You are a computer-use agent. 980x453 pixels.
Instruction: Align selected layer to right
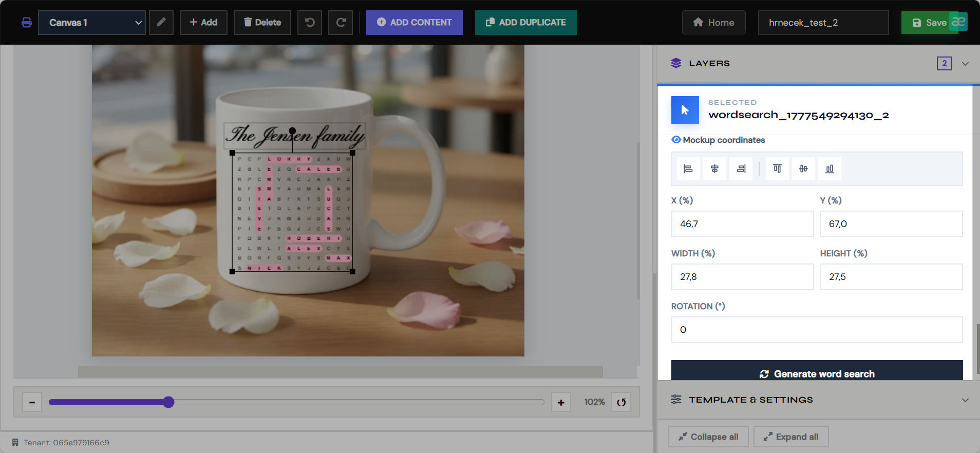(x=741, y=169)
